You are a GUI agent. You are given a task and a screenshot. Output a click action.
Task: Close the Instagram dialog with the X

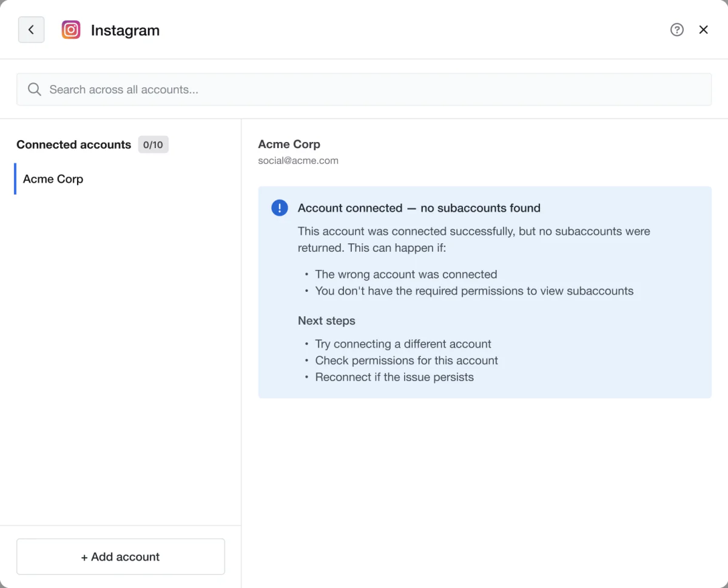coord(704,30)
